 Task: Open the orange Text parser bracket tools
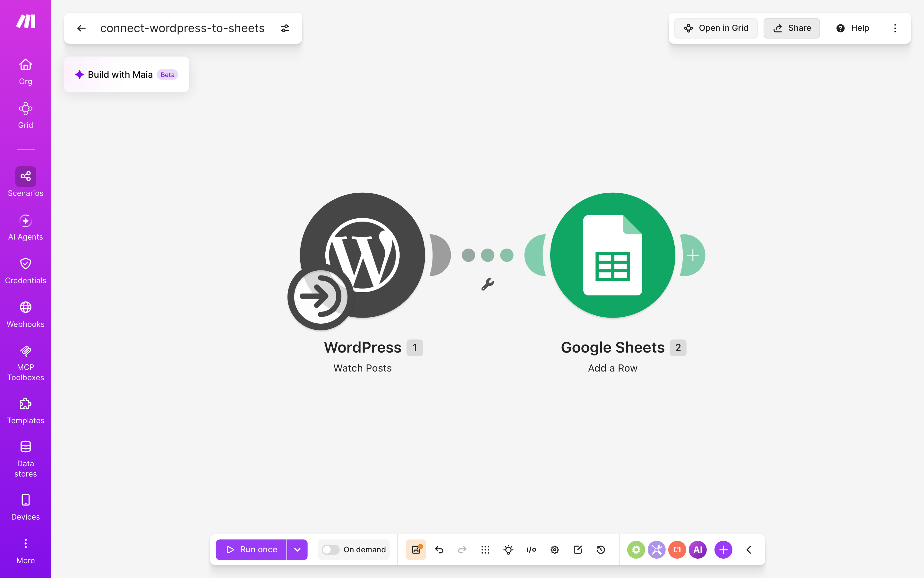click(x=677, y=549)
